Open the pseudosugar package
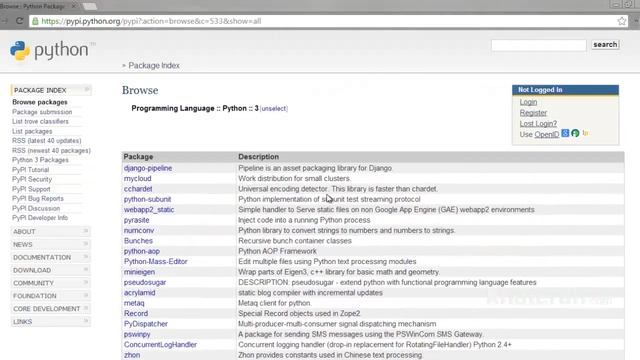 pyautogui.click(x=145, y=282)
